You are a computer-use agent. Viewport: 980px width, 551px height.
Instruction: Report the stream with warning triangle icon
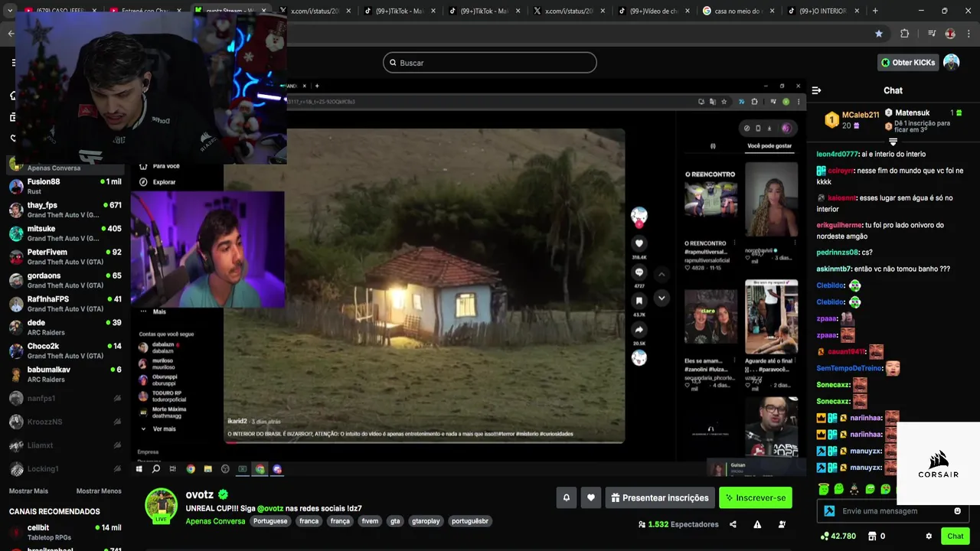pos(757,524)
